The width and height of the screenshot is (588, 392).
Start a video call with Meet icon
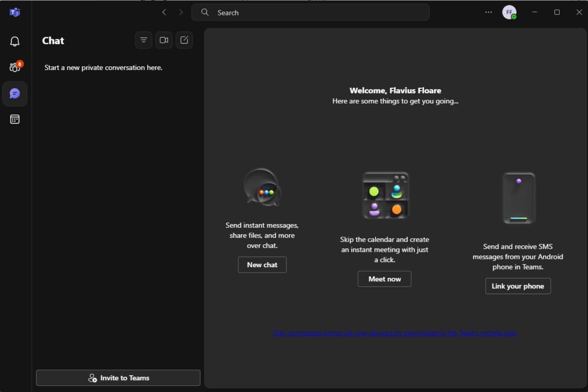coord(164,40)
